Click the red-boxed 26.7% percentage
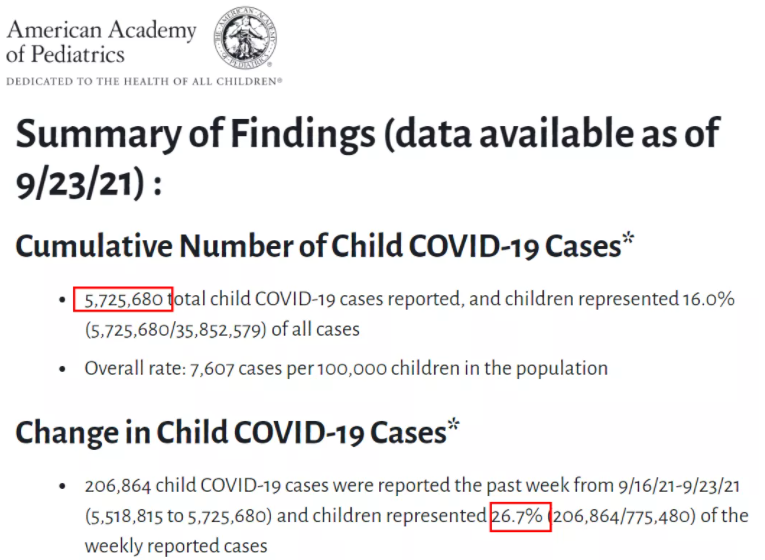The width and height of the screenshot is (765, 560). pos(520,516)
